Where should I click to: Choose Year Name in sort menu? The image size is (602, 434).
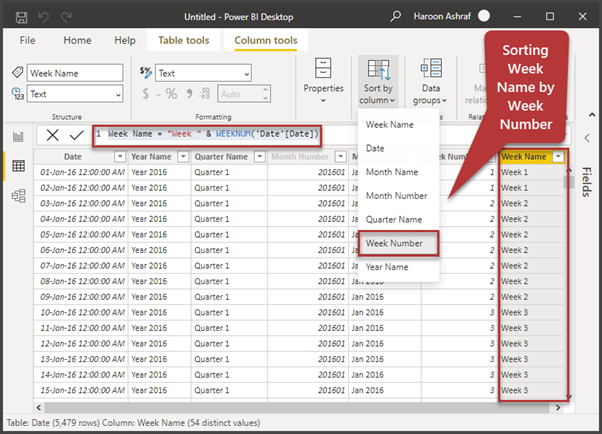tap(398, 267)
